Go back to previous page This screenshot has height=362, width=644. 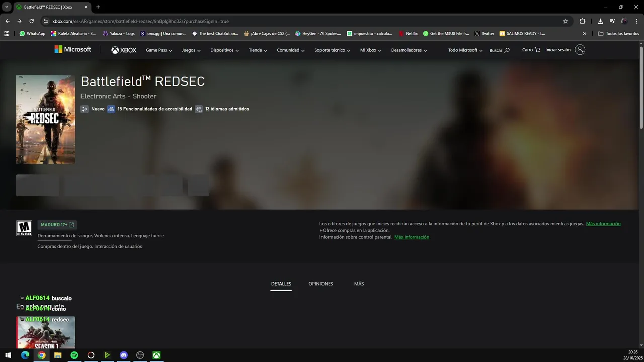click(x=7, y=21)
